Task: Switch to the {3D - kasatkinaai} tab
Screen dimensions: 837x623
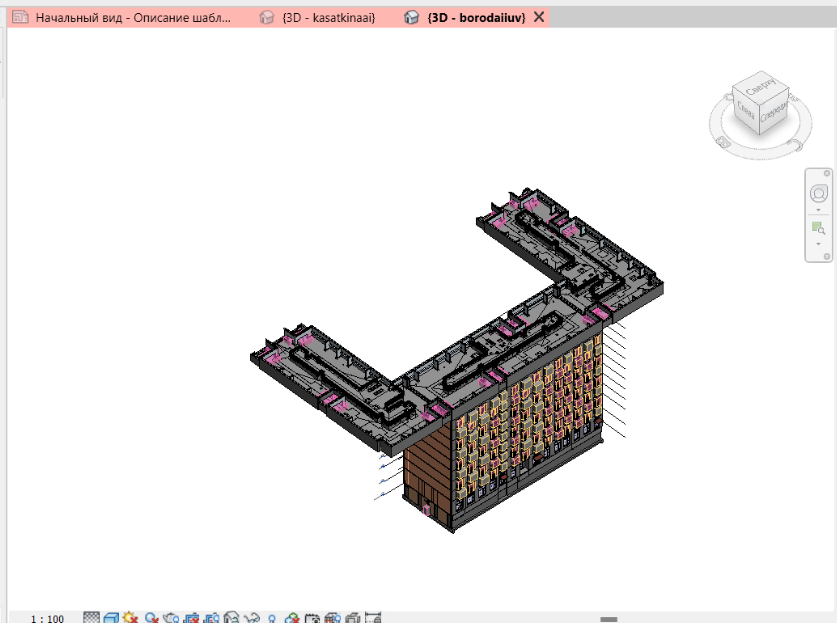Action: (x=326, y=18)
